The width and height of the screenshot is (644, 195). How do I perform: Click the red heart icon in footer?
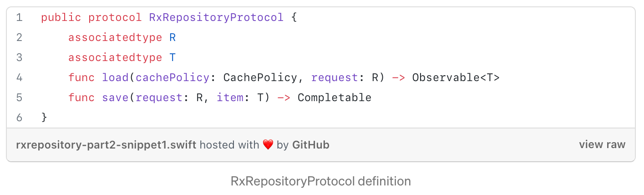(x=268, y=145)
